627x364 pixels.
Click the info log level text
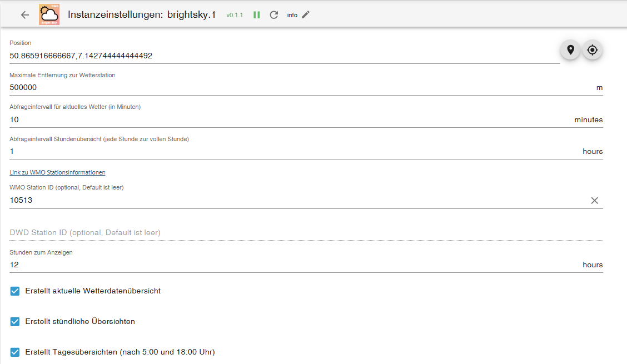[x=292, y=15]
